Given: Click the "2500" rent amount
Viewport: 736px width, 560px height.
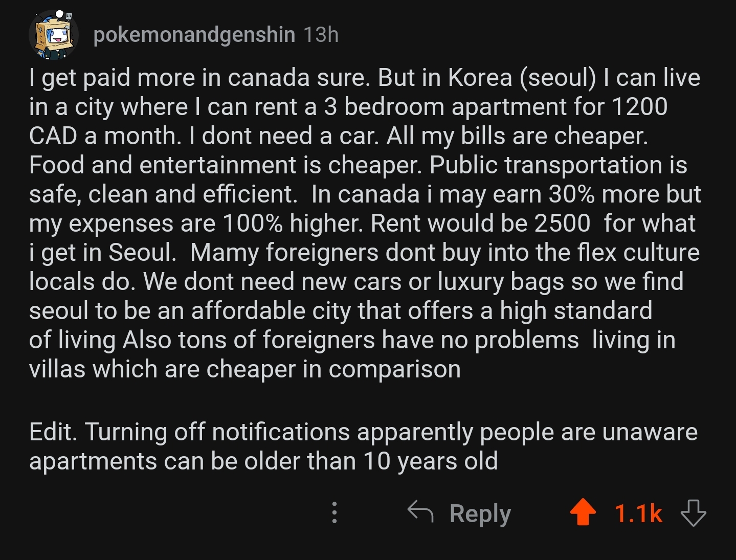Looking at the screenshot, I should pyautogui.click(x=562, y=223).
